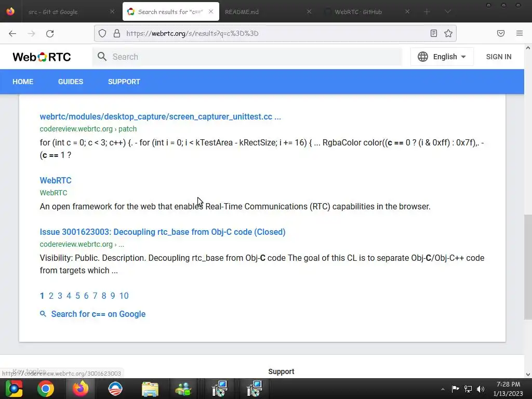Open the SUPPORT navigation item
The image size is (532, 399).
124,82
